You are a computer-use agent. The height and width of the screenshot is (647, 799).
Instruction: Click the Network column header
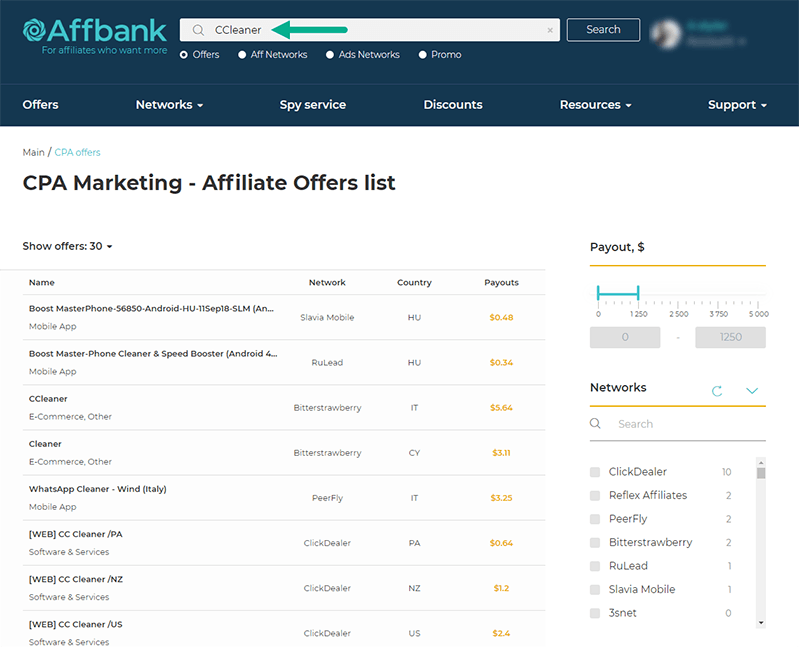click(327, 282)
